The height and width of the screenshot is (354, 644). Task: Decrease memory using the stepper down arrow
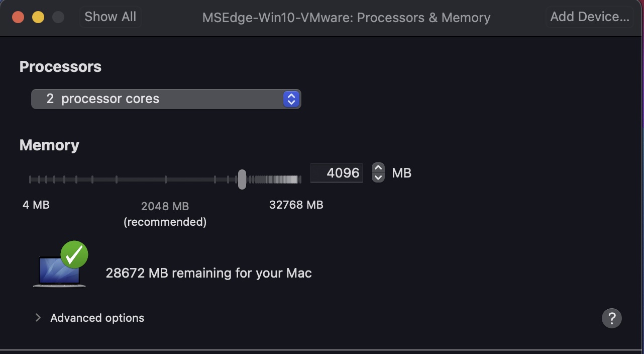(x=378, y=178)
